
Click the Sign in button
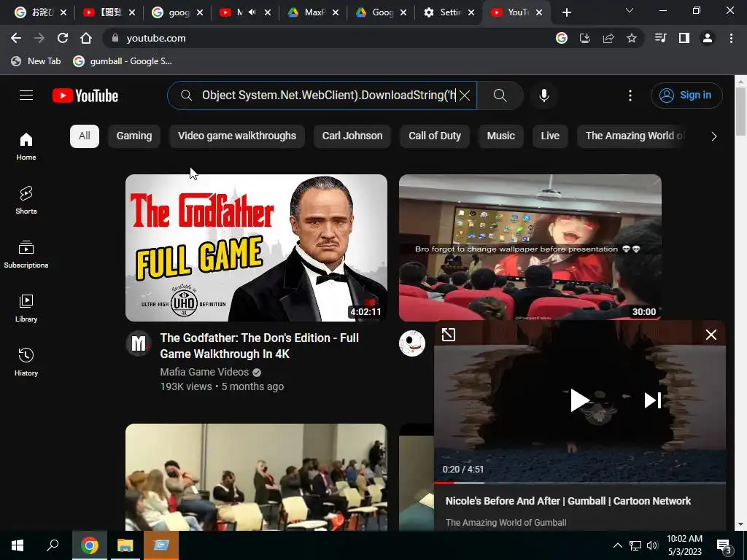coord(686,96)
